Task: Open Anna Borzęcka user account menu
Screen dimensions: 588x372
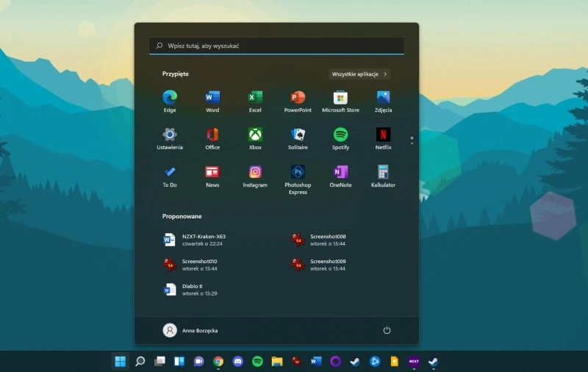Action: click(x=190, y=330)
